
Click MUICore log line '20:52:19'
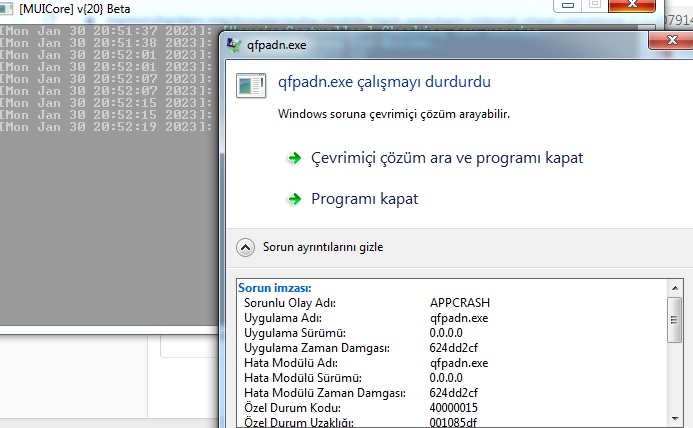click(x=106, y=127)
